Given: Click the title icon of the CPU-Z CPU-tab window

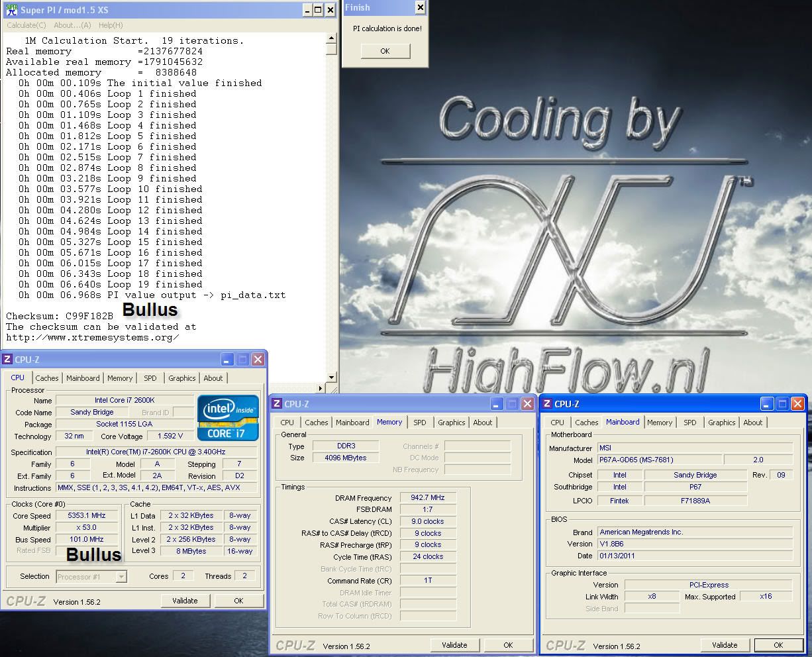Looking at the screenshot, I should tap(7, 360).
